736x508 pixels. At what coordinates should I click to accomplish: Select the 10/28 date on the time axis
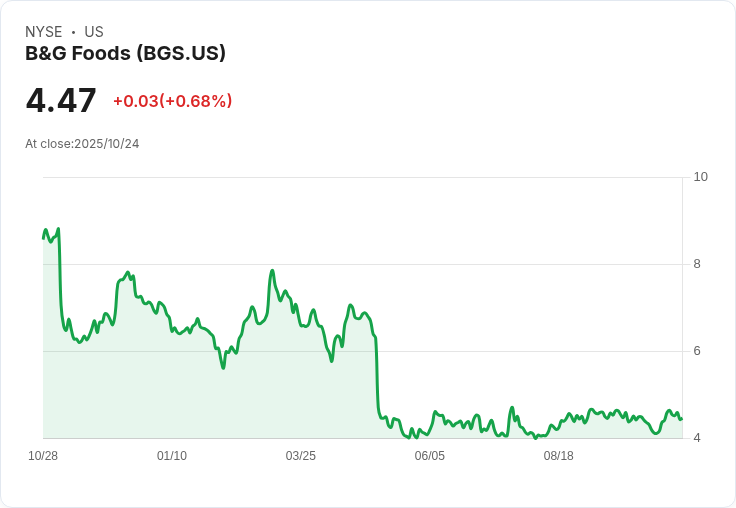click(43, 456)
